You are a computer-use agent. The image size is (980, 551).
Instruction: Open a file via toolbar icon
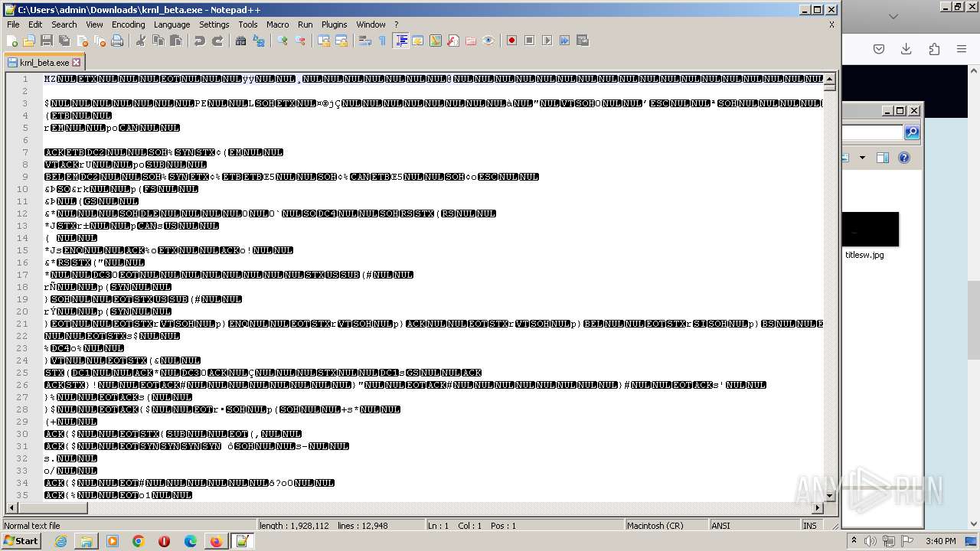pos(29,41)
